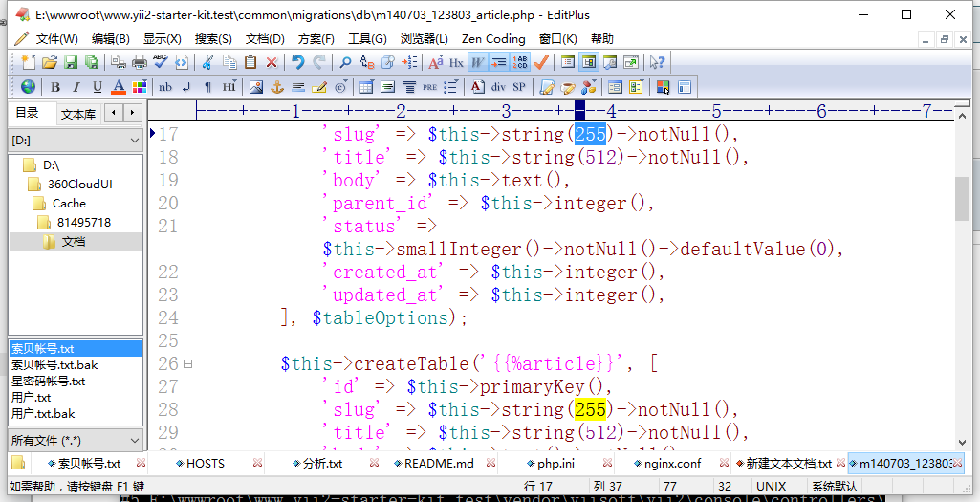This screenshot has width=980, height=502.
Task: Click the Hx hex viewer icon
Action: (x=456, y=62)
